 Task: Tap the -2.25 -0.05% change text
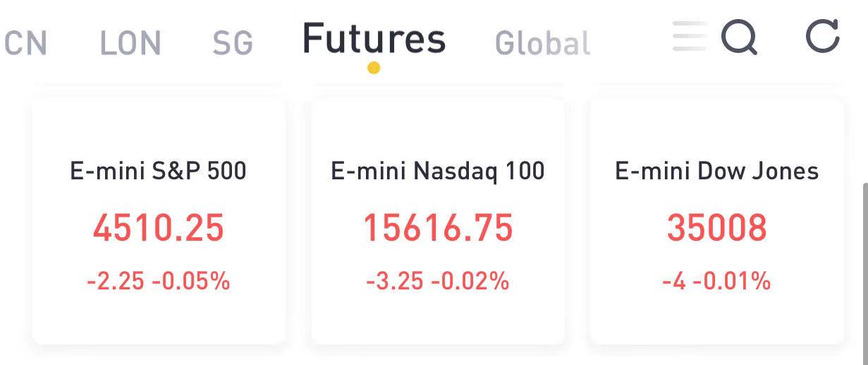click(x=159, y=281)
